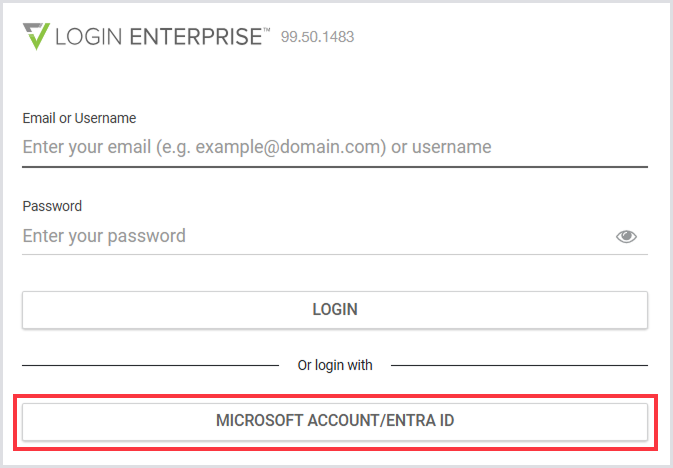Sign in with Microsoft Account/Entra ID button
673x468 pixels.
coord(335,422)
